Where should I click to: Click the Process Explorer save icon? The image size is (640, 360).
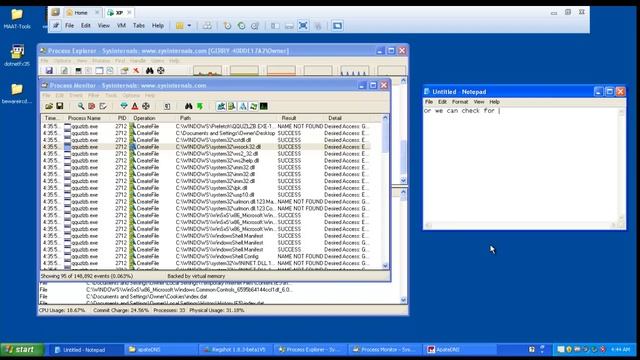tap(49, 71)
